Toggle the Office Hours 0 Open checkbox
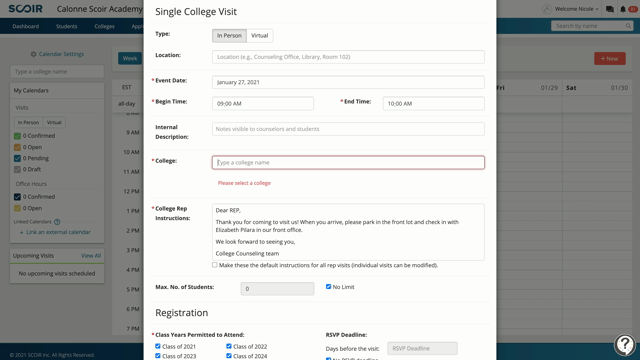The height and width of the screenshot is (360, 640). [x=17, y=208]
